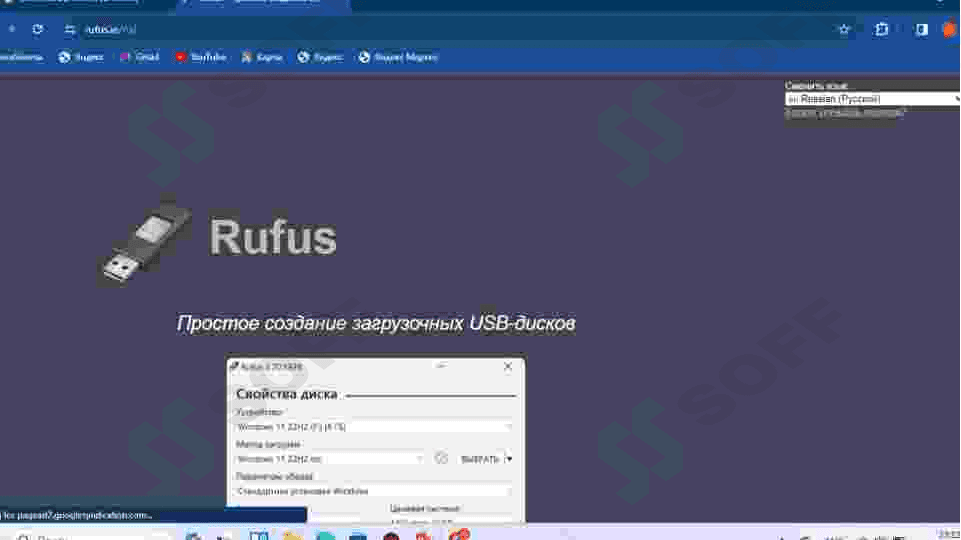Open the browser extensions puzzle icon
This screenshot has height=540, width=961.
[881, 29]
